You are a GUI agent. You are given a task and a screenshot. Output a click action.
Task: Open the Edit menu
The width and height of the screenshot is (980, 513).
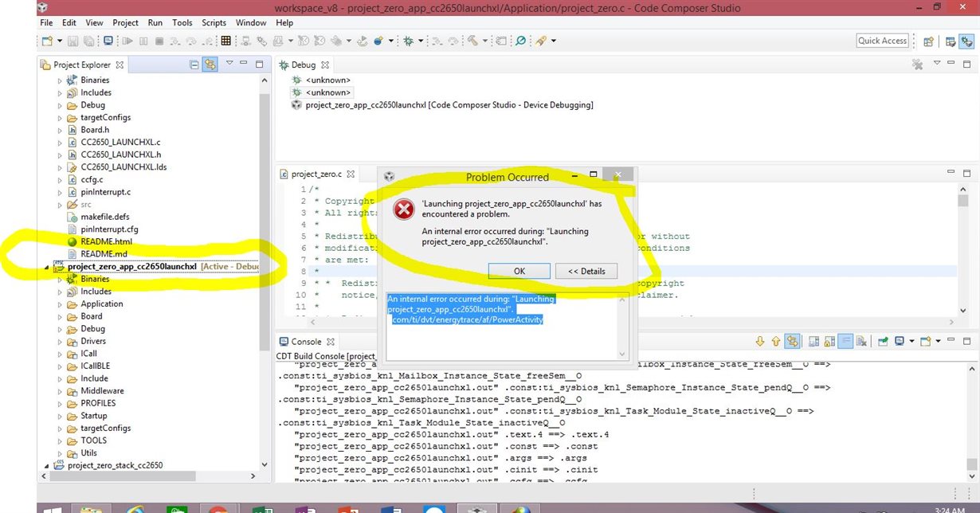(x=69, y=23)
